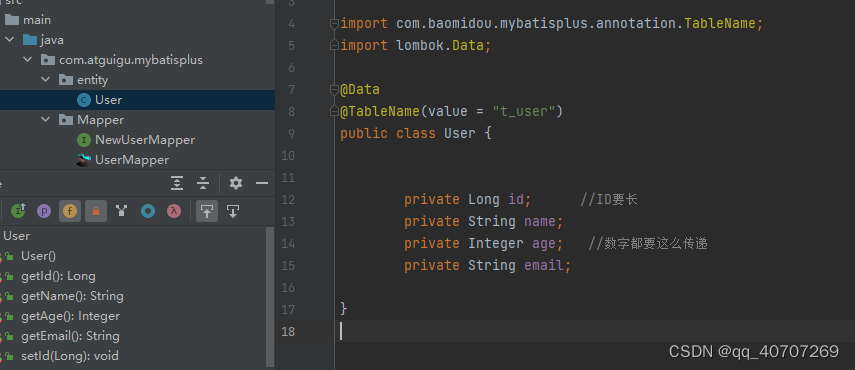Screen dimensions: 855x370
Task: Click the //ID要长 comment
Action: (609, 199)
